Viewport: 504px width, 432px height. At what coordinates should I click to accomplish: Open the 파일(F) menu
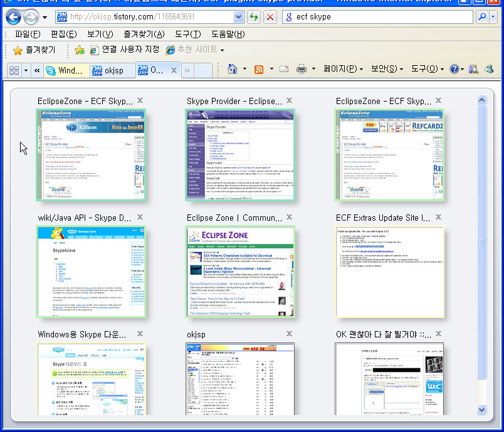(x=28, y=34)
